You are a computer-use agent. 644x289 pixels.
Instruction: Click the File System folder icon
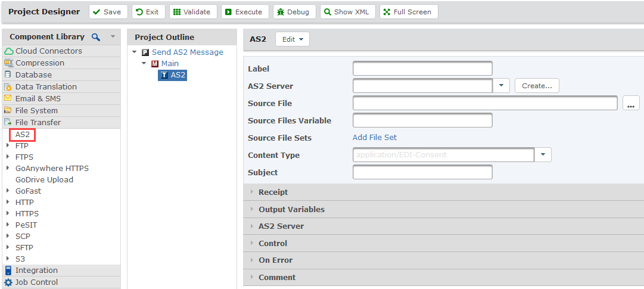click(8, 110)
